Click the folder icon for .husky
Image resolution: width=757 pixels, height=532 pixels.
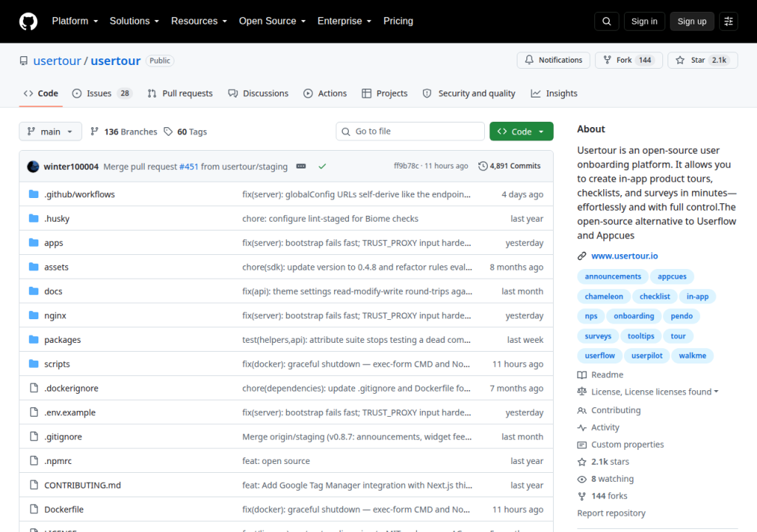click(33, 218)
